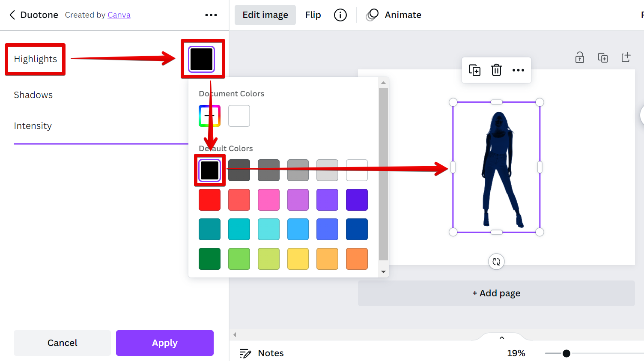The height and width of the screenshot is (361, 644).
Task: Click the lock page icon
Action: pyautogui.click(x=580, y=57)
